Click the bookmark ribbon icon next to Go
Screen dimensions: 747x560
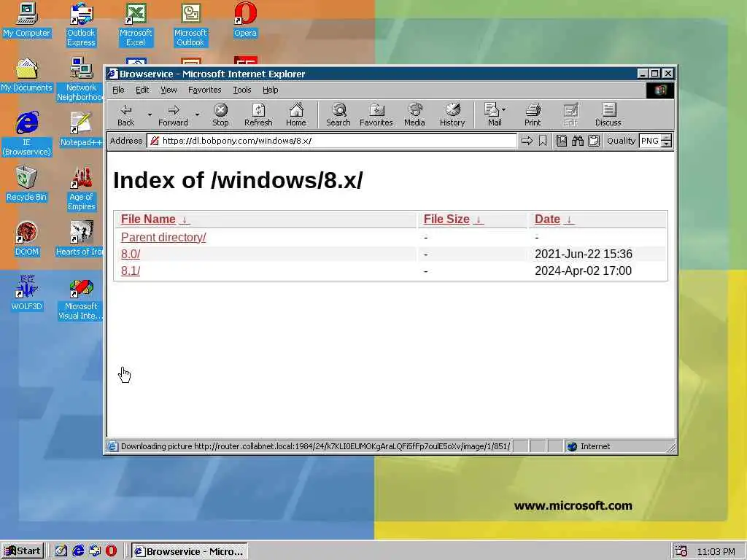543,141
